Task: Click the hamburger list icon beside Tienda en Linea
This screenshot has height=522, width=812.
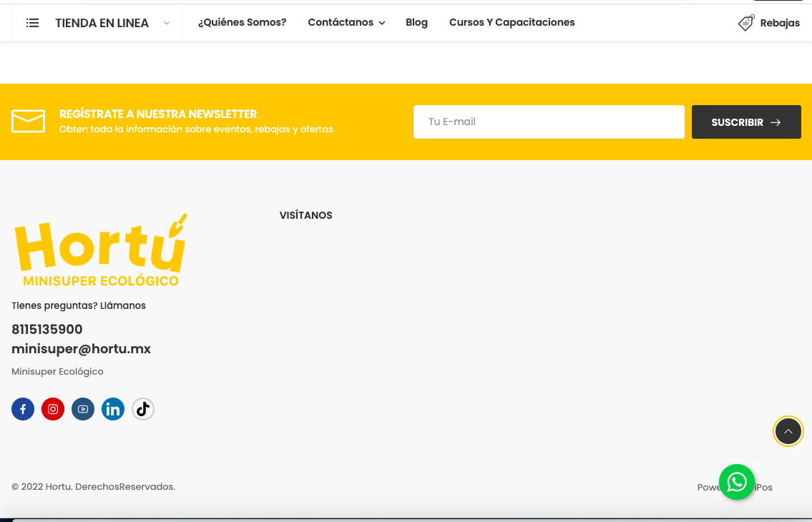Action: [x=32, y=23]
